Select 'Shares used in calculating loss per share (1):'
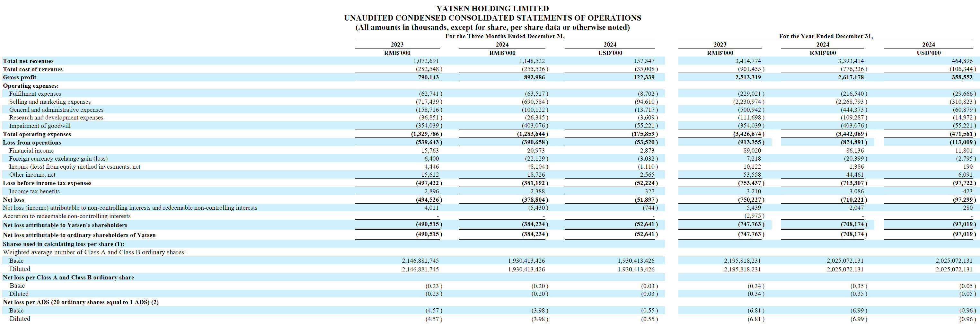This screenshot has height=326, width=980. point(64,244)
